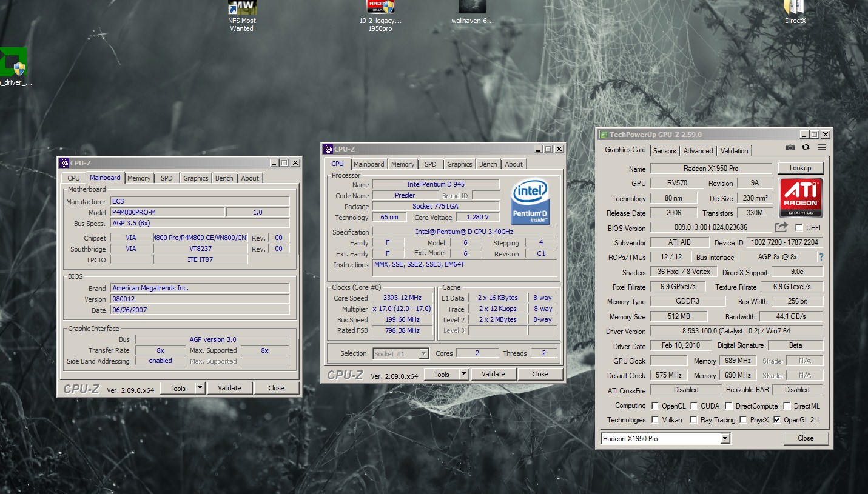This screenshot has height=494, width=868.
Task: Open the SPD tab in the CPU-Z CPU window
Action: coord(430,164)
